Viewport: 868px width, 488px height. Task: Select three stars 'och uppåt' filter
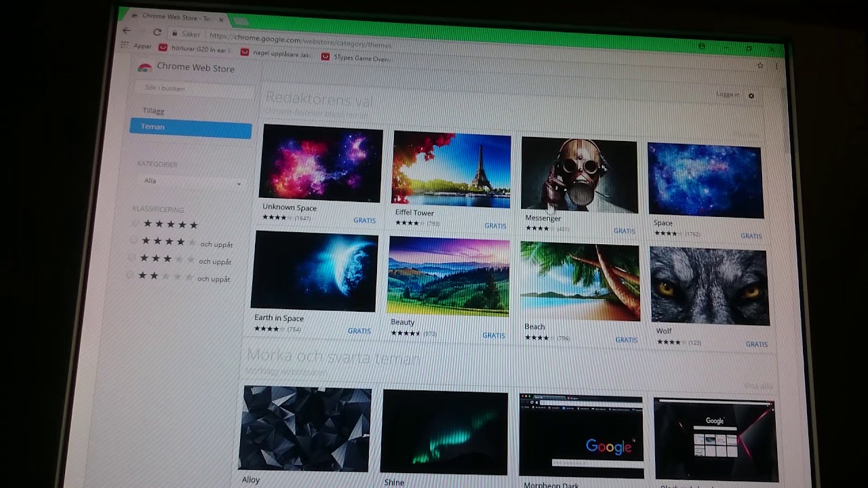click(x=180, y=260)
